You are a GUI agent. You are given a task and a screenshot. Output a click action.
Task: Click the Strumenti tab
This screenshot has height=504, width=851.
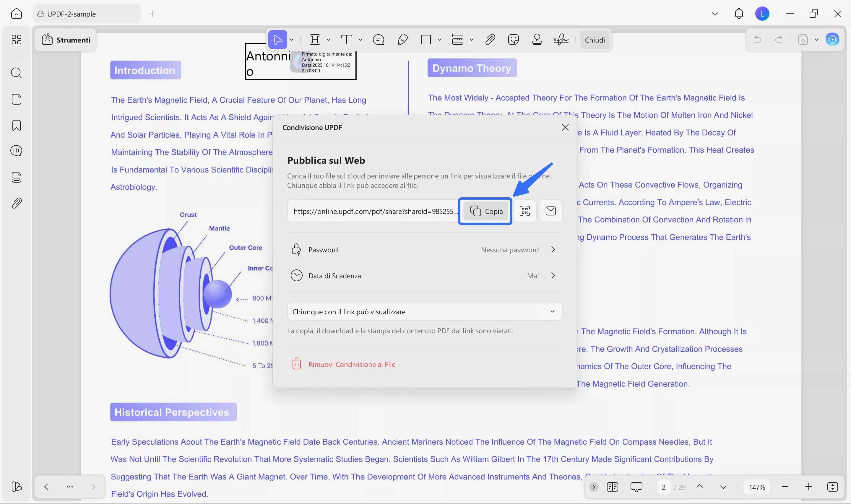pos(66,40)
